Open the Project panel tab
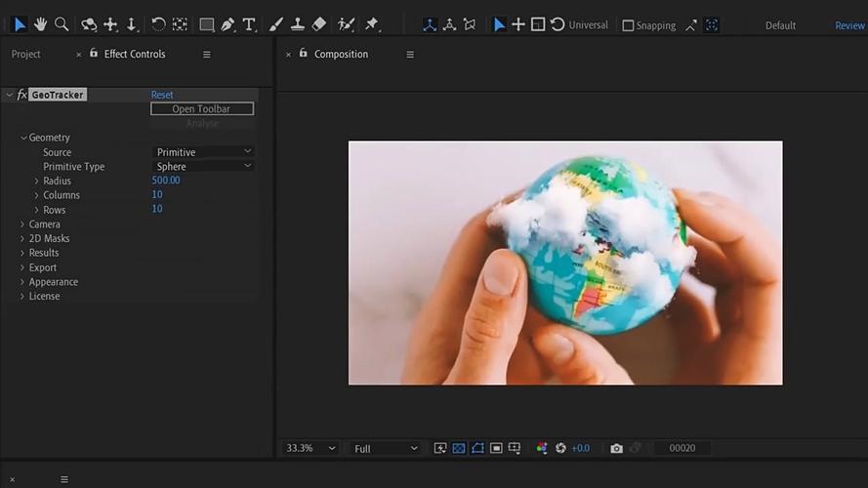 26,54
